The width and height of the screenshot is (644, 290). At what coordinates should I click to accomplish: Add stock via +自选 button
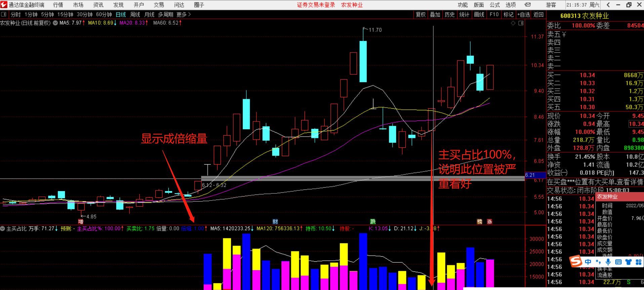tap(523, 14)
